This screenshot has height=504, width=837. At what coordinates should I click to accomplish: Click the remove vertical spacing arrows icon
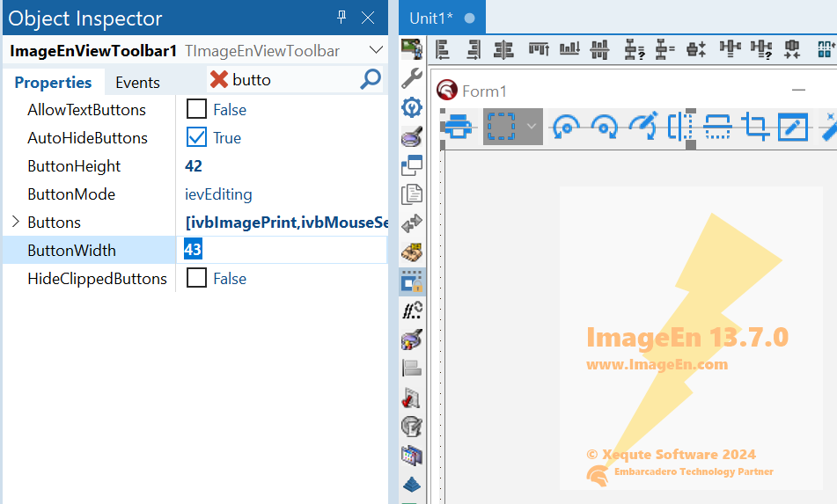696,49
